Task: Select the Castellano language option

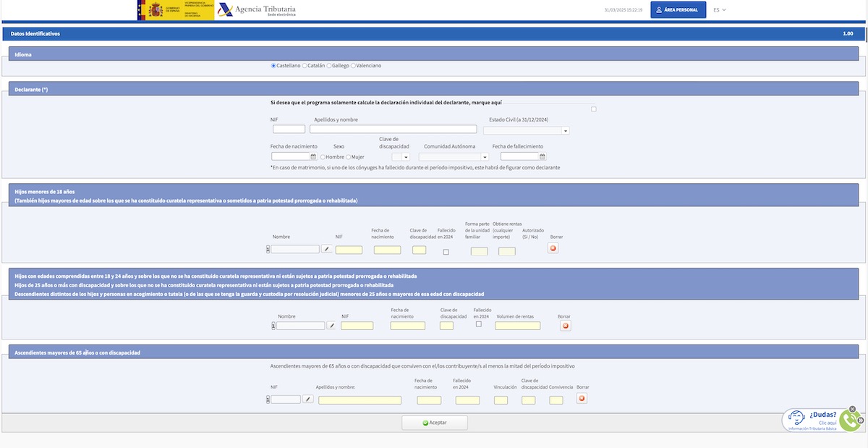Action: [x=273, y=66]
